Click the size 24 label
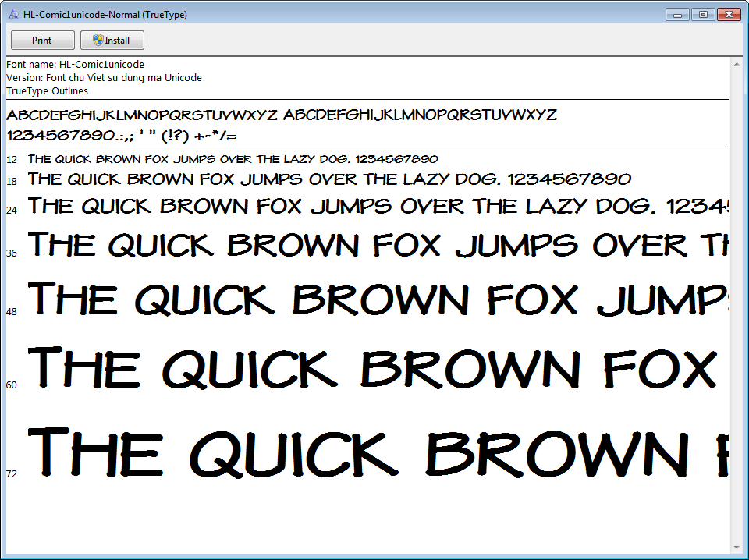Screen dimensions: 749x560 12,210
